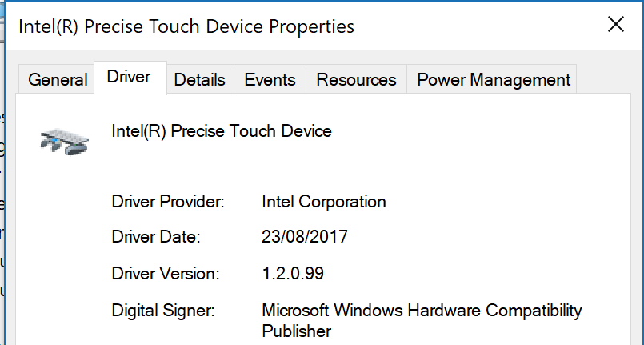Close the Device Properties dialog

click(616, 25)
